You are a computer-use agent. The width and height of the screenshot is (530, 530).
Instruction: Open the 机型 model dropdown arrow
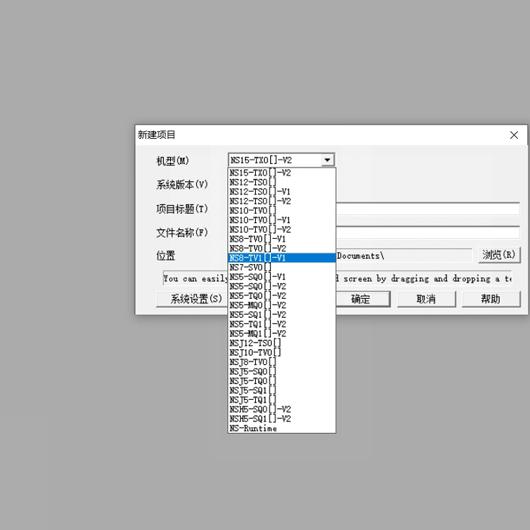[327, 160]
